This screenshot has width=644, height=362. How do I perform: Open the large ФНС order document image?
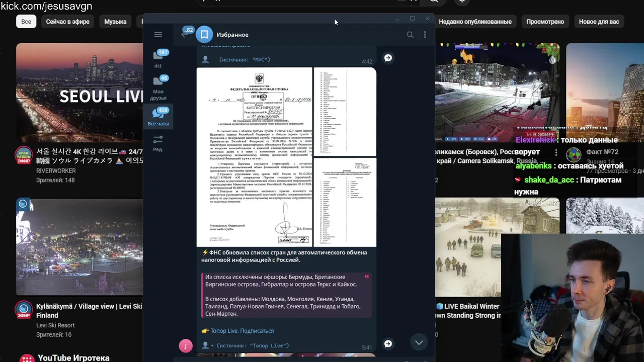(x=254, y=157)
